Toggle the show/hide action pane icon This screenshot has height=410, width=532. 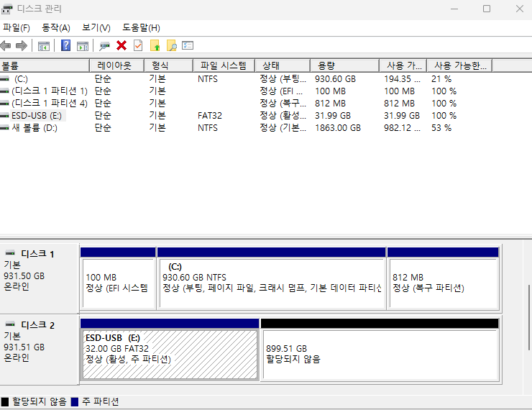(83, 46)
